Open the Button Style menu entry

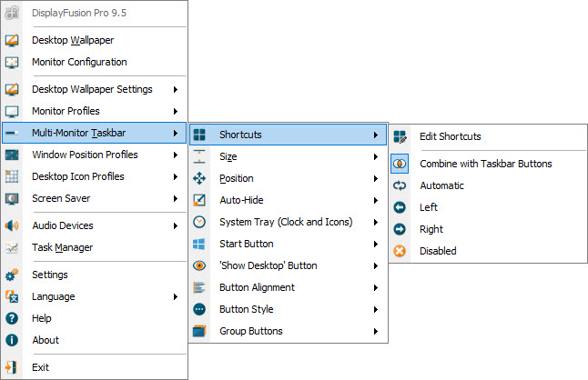click(x=289, y=309)
